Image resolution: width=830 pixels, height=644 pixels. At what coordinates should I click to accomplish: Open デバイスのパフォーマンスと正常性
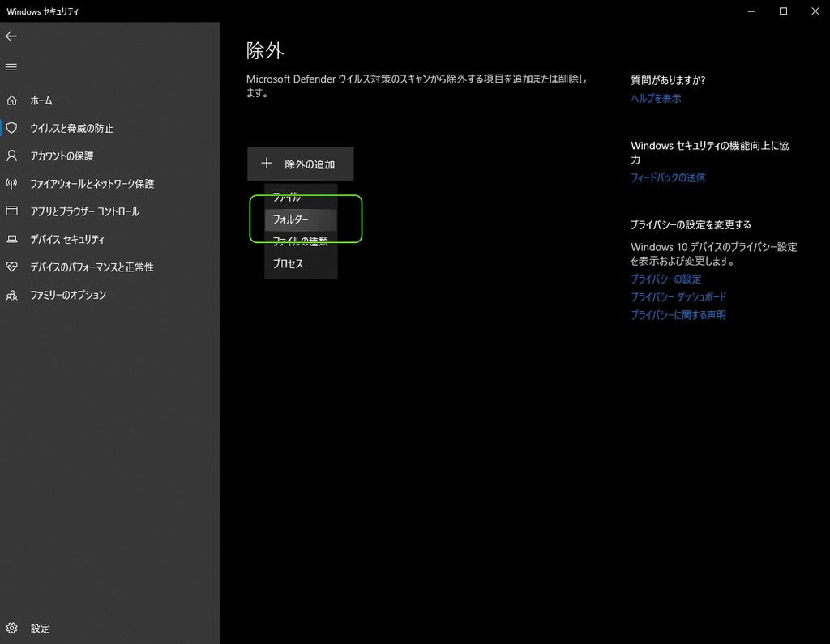point(109,267)
